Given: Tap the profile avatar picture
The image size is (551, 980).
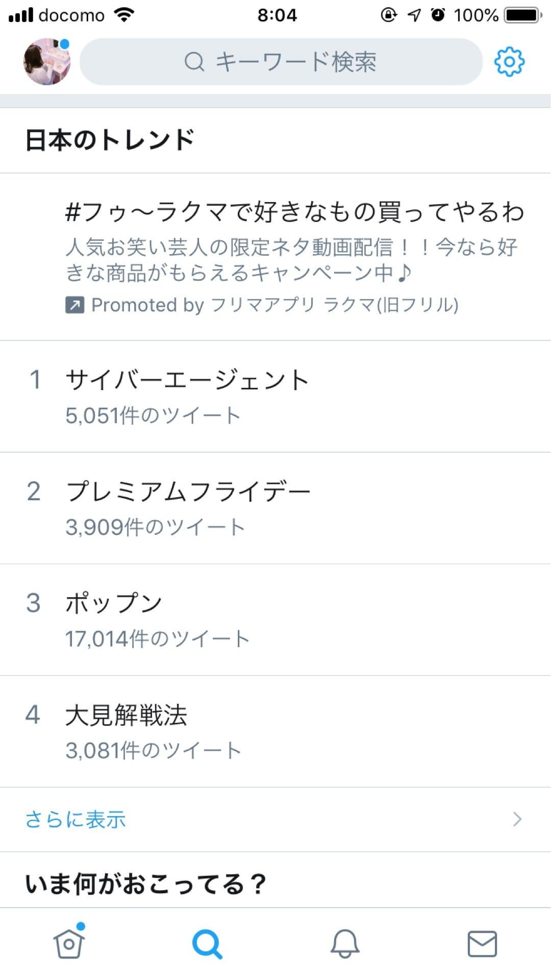Looking at the screenshot, I should 47,62.
